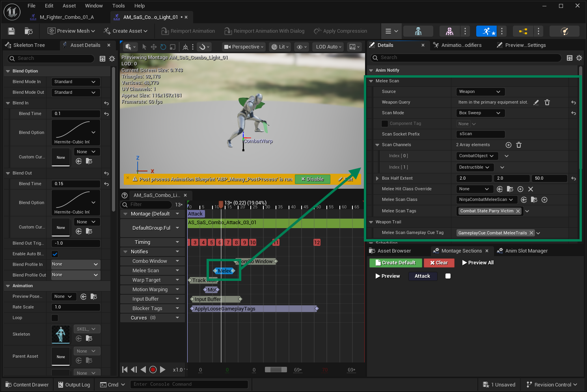Open the Output Log
This screenshot has height=392, width=587.
click(74, 385)
